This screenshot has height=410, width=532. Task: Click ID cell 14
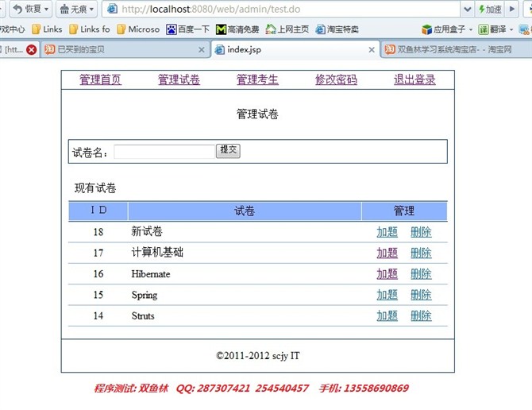click(x=98, y=316)
